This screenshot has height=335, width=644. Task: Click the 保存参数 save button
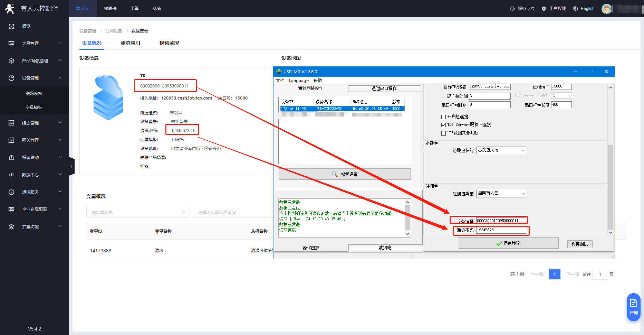pyautogui.click(x=508, y=243)
